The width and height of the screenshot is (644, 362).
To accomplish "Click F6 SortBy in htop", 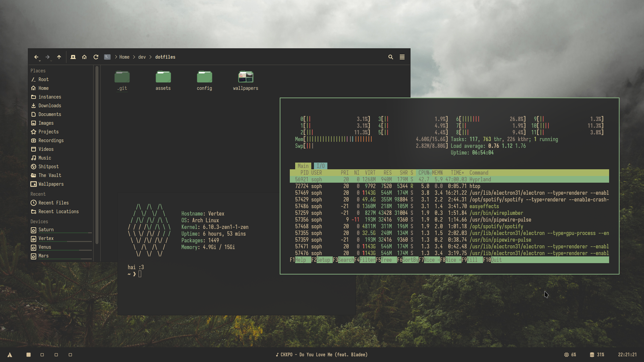I will point(408,260).
